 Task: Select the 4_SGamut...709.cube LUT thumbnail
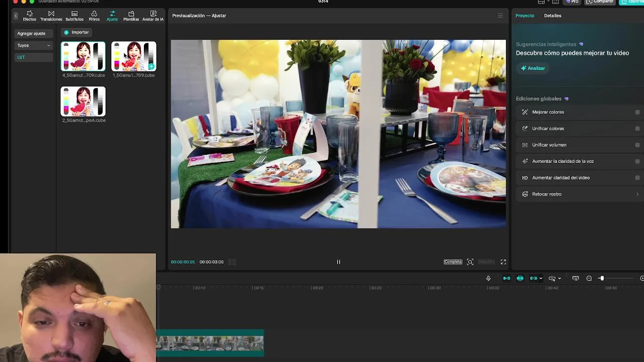(83, 56)
